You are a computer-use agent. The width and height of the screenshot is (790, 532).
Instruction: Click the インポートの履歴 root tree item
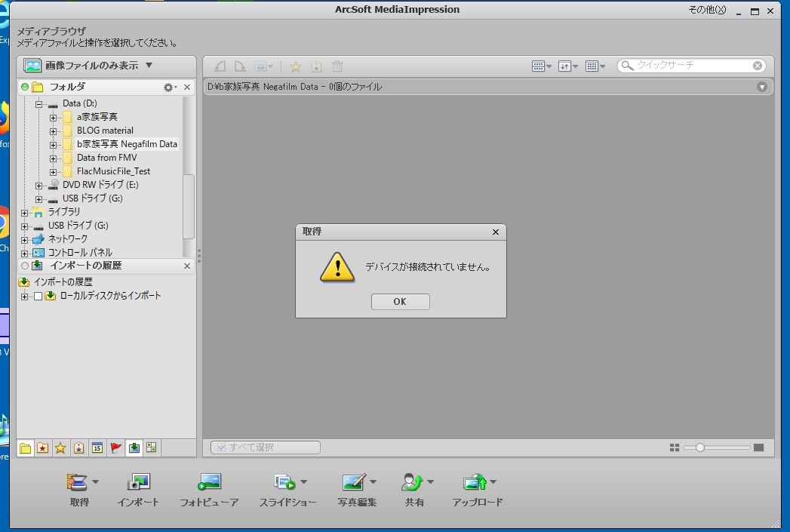(63, 281)
